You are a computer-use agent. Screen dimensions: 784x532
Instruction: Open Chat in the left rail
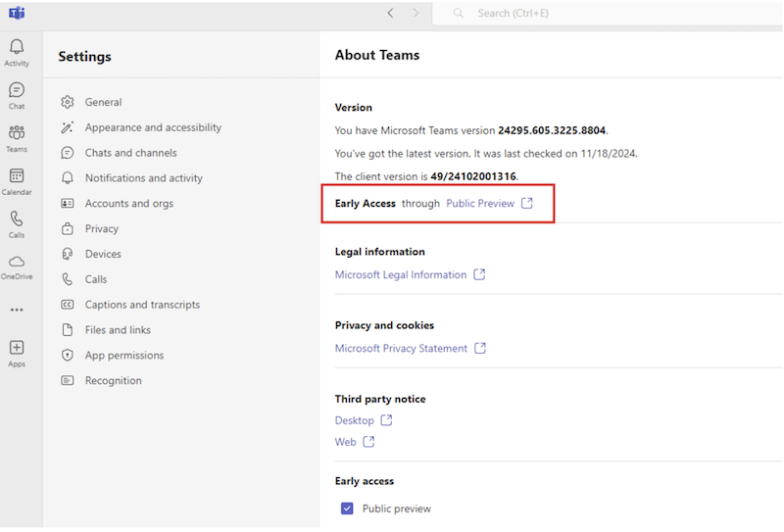pos(17,92)
